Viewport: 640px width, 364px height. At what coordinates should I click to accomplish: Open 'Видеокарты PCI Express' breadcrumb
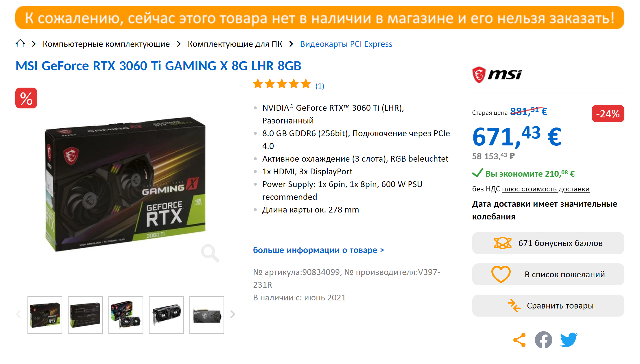[x=346, y=44]
